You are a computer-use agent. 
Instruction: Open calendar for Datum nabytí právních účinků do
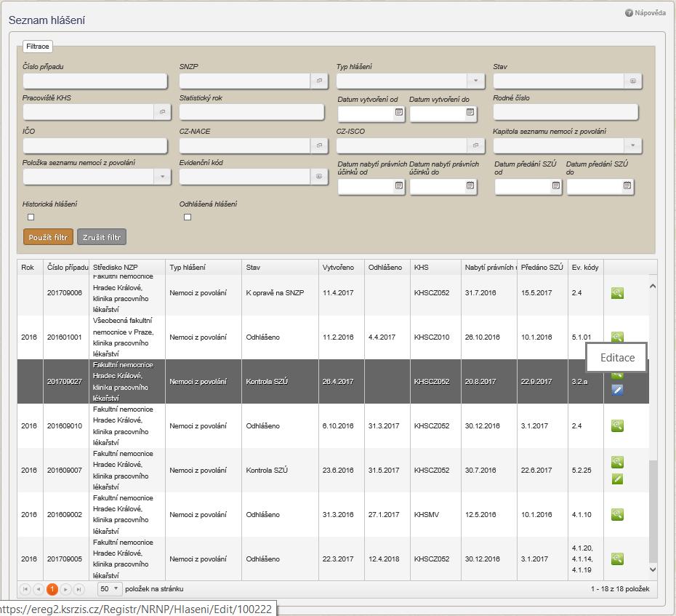coord(470,185)
